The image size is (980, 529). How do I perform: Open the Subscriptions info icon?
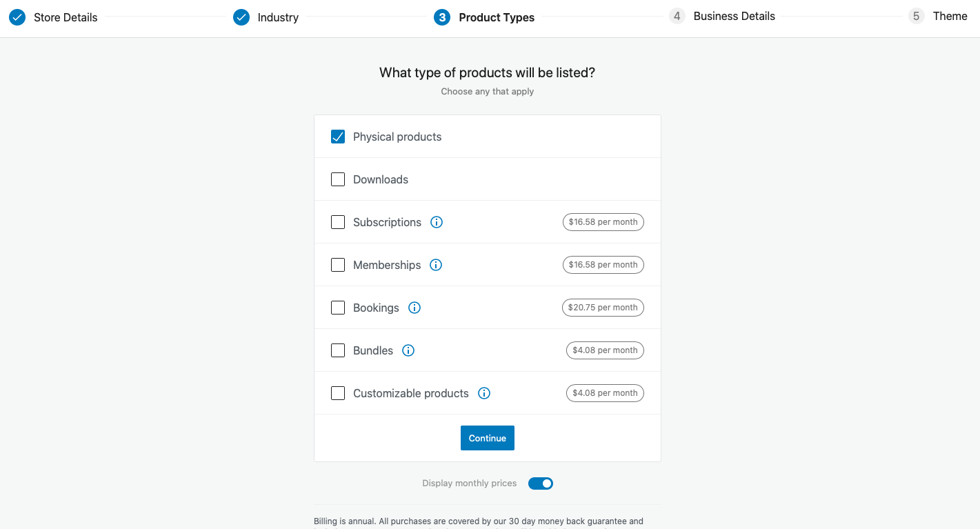click(x=437, y=222)
